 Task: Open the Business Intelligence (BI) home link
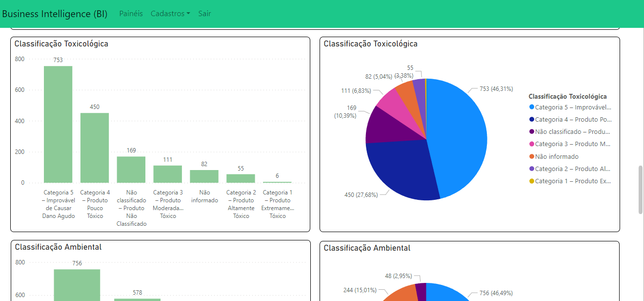coord(55,14)
